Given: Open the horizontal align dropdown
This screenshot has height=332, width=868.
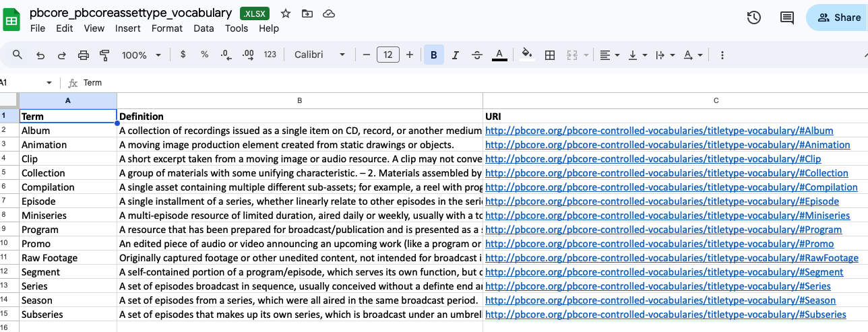Looking at the screenshot, I should (x=609, y=55).
